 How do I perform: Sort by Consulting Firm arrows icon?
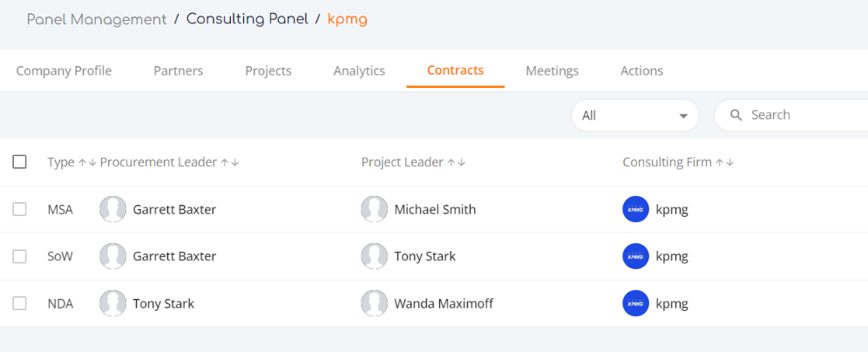(724, 162)
